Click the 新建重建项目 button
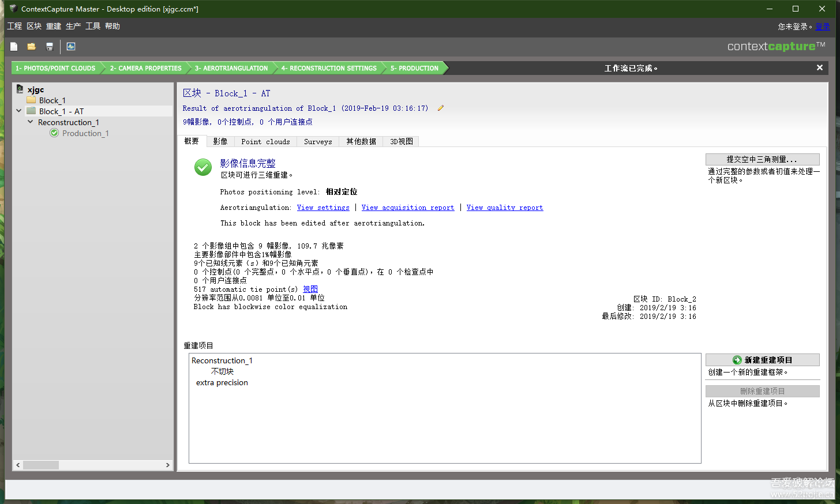Viewport: 840px width, 504px height. 762,360
